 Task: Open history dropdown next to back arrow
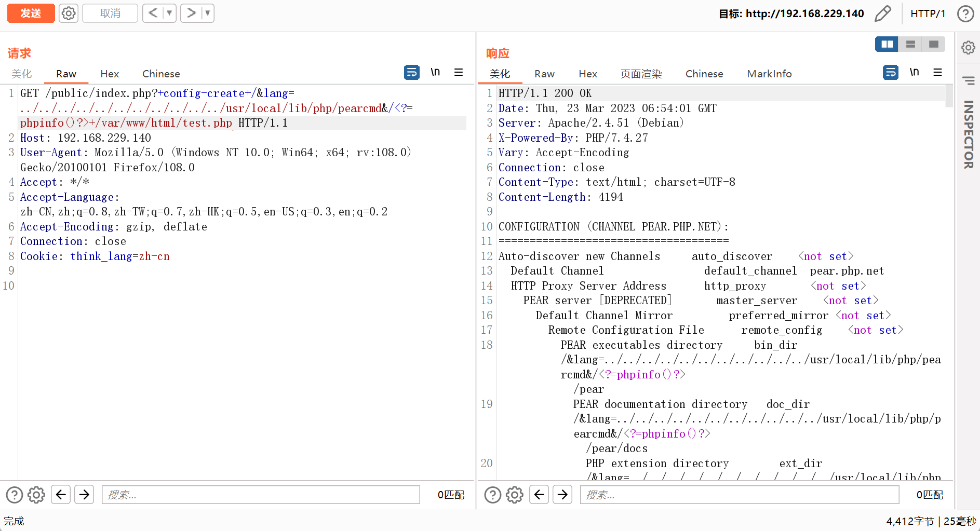169,13
